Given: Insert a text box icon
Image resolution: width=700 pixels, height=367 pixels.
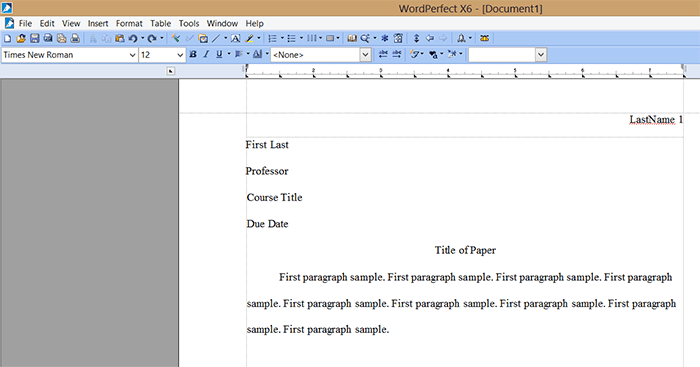Looking at the screenshot, I should 235,38.
